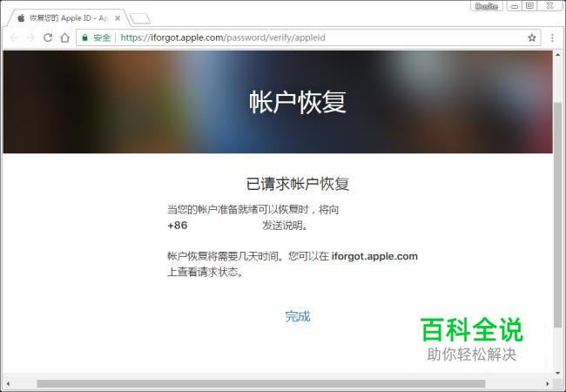Go to browser home page icon
The width and height of the screenshot is (566, 392).
[65, 37]
